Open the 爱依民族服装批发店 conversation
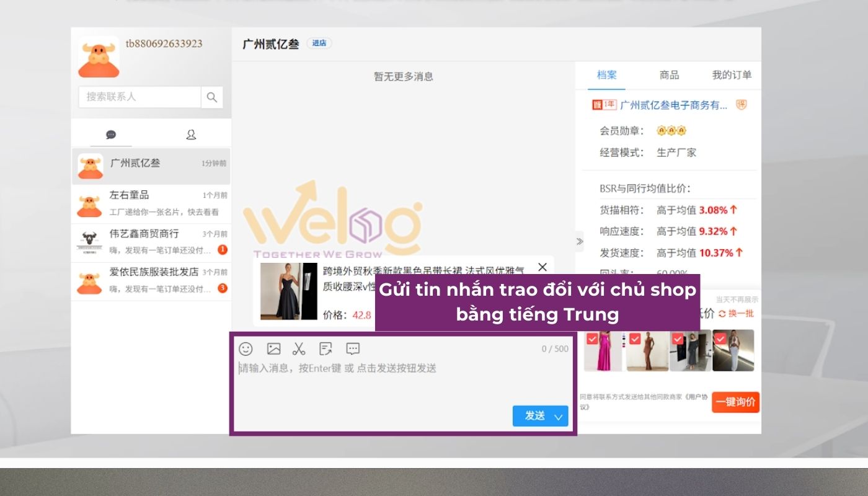This screenshot has width=868, height=496. click(151, 281)
